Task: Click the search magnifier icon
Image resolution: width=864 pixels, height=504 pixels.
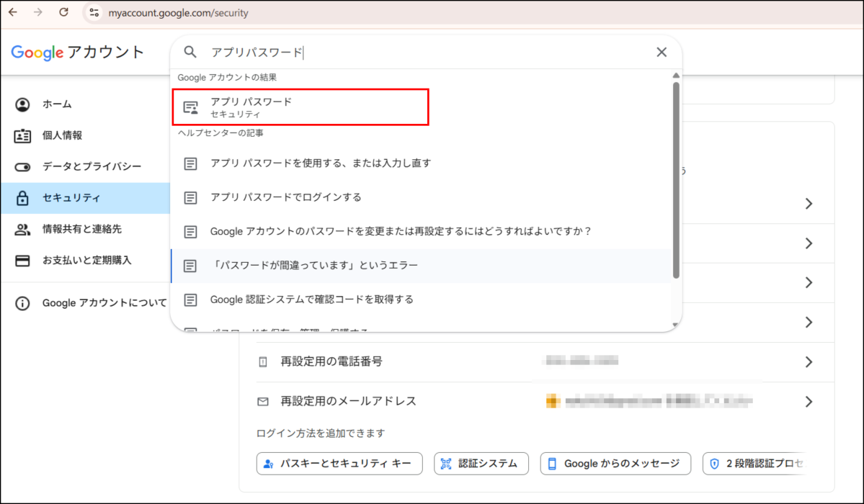Action: pyautogui.click(x=190, y=52)
